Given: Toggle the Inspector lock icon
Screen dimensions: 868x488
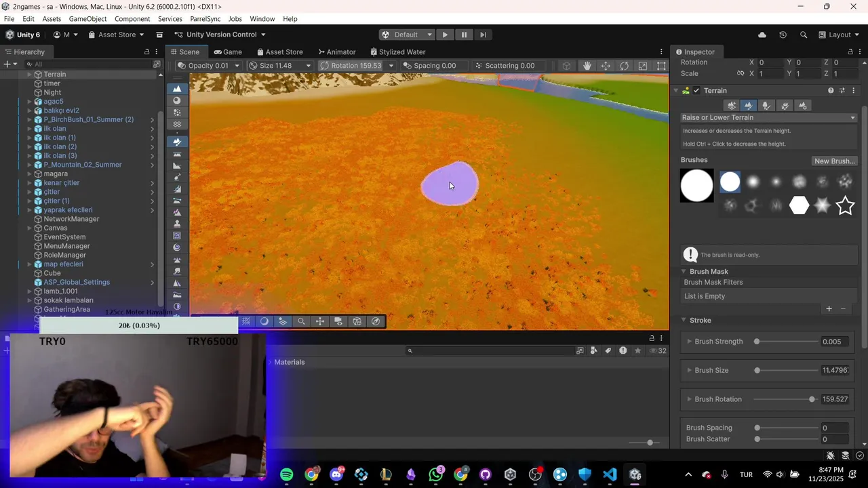Looking at the screenshot, I should 850,52.
